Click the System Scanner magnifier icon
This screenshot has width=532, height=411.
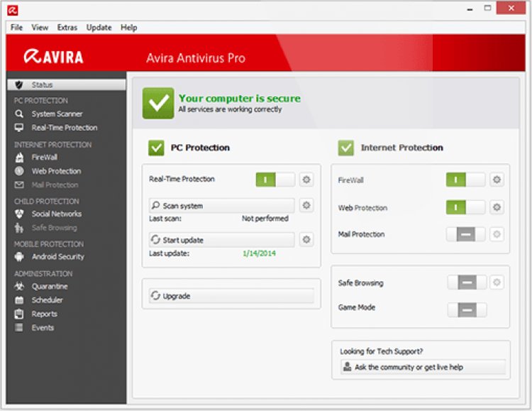[x=19, y=114]
